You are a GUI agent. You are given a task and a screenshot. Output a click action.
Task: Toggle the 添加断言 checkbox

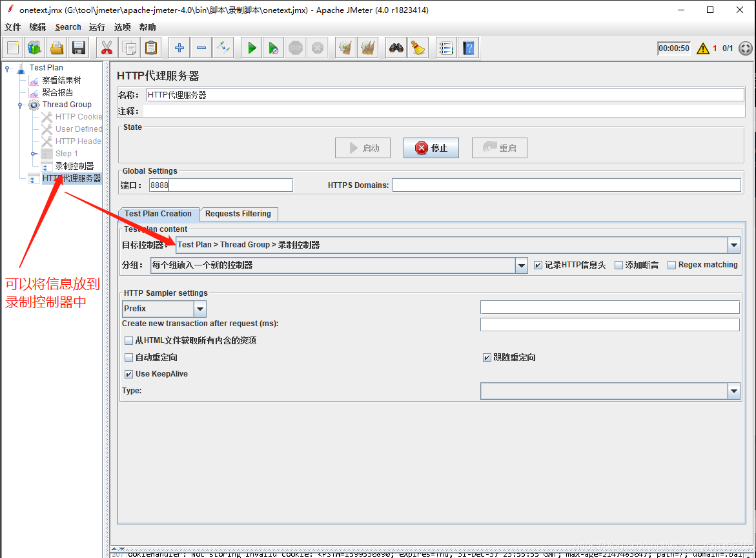[618, 265]
